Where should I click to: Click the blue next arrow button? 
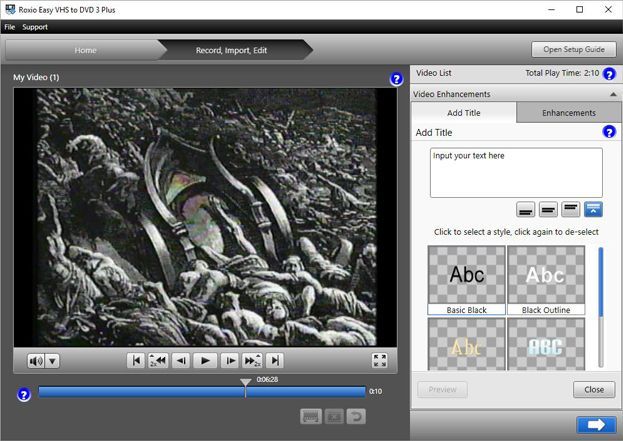tap(596, 425)
